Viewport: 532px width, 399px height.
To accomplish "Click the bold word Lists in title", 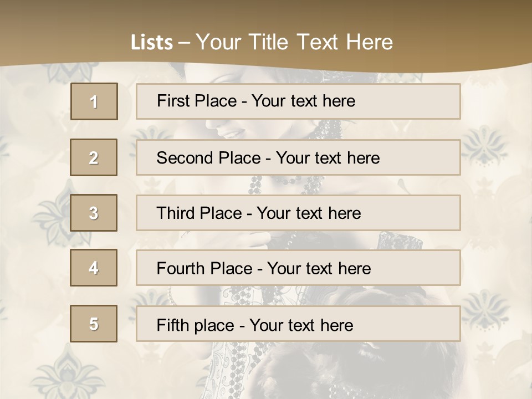I will [x=152, y=43].
